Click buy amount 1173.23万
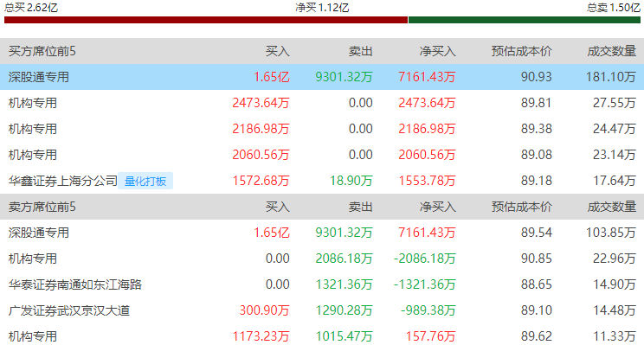The height and width of the screenshot is (345, 644). click(261, 336)
